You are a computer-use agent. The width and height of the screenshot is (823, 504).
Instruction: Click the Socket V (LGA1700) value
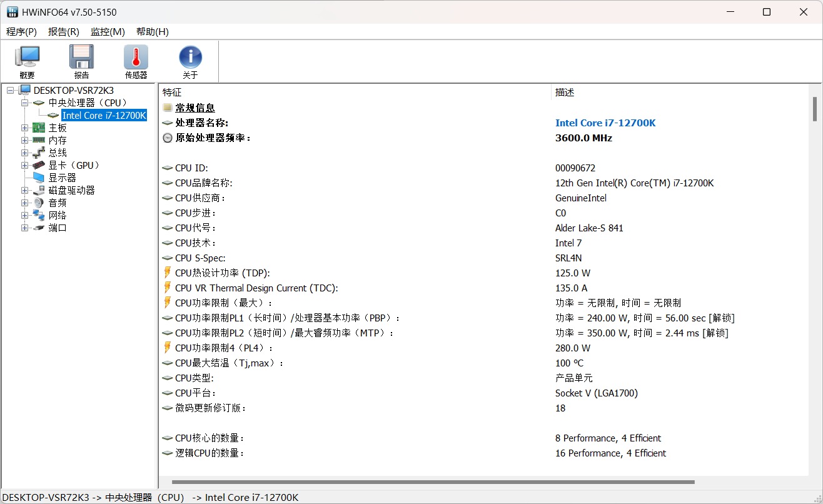(x=597, y=393)
